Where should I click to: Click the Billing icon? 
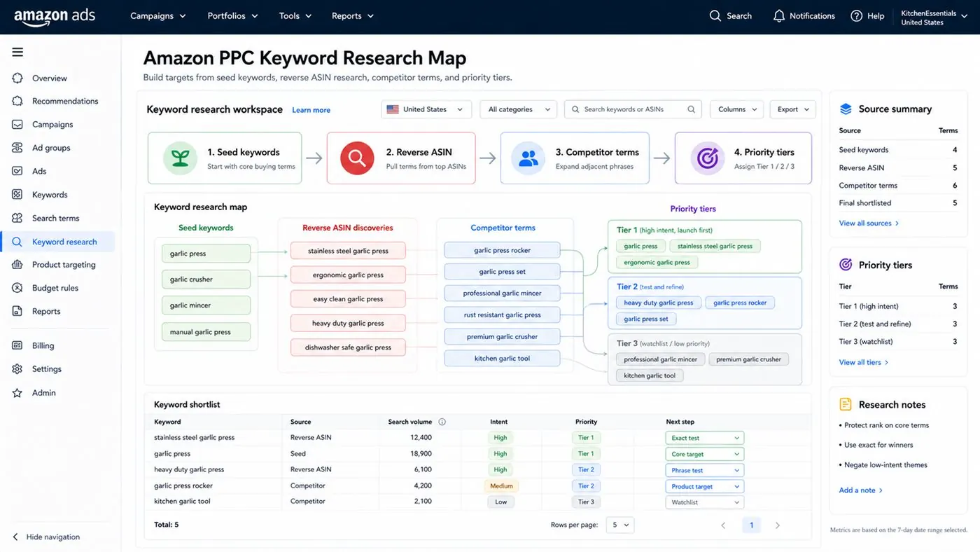click(17, 345)
